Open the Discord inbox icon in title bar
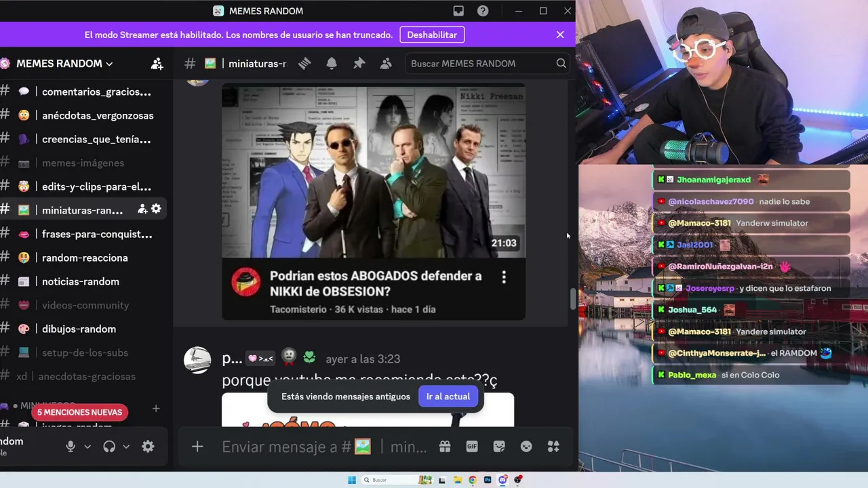The width and height of the screenshot is (868, 488). pyautogui.click(x=458, y=11)
